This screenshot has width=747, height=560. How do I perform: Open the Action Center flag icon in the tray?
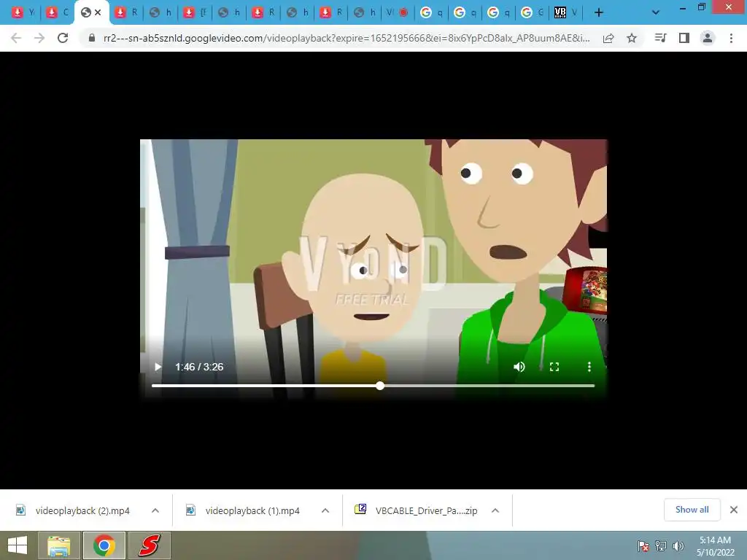coord(643,545)
